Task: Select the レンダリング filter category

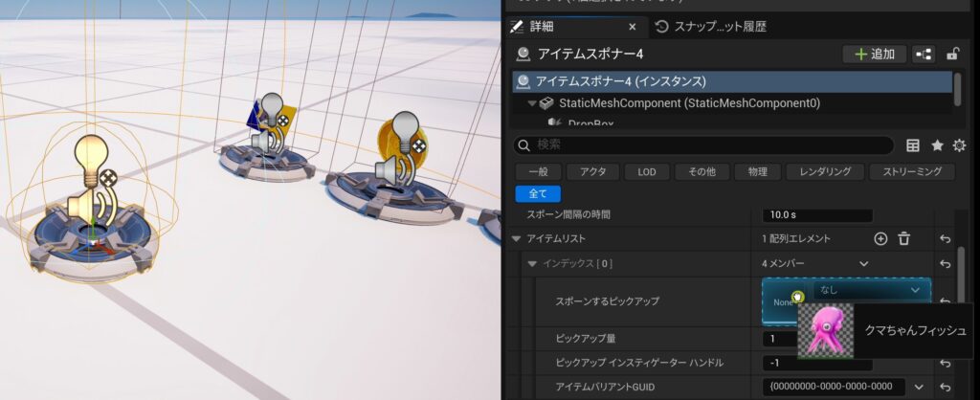Action: pos(824,172)
